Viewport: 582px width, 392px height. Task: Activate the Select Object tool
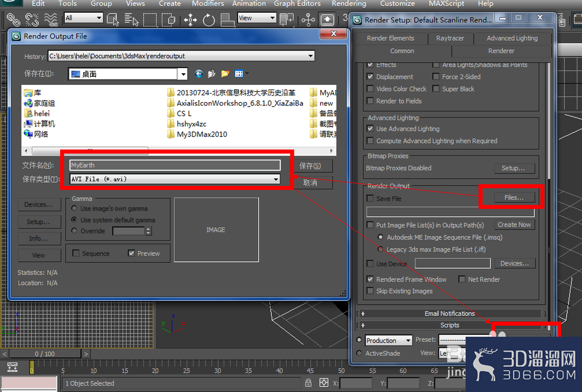[112, 19]
